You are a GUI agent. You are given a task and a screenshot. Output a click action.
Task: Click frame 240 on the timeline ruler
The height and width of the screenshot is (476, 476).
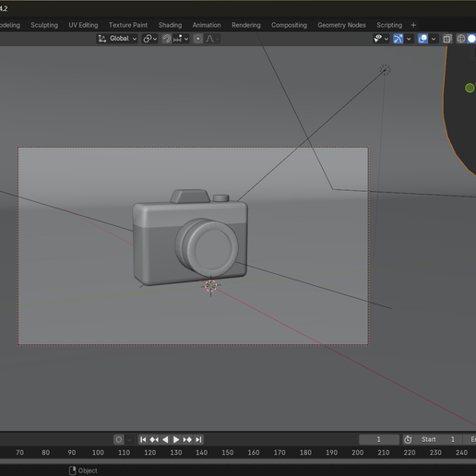pyautogui.click(x=461, y=453)
